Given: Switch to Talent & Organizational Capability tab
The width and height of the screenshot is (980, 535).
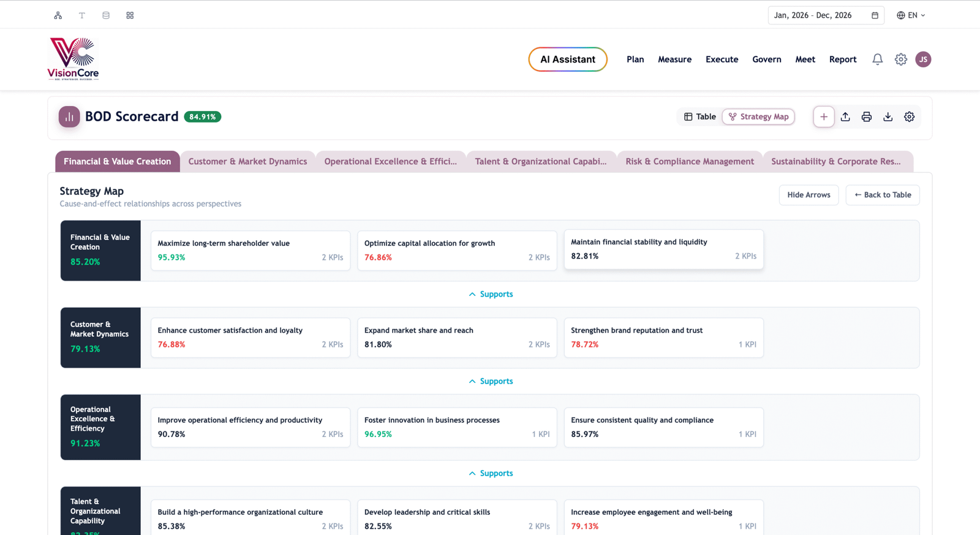Looking at the screenshot, I should (x=541, y=161).
